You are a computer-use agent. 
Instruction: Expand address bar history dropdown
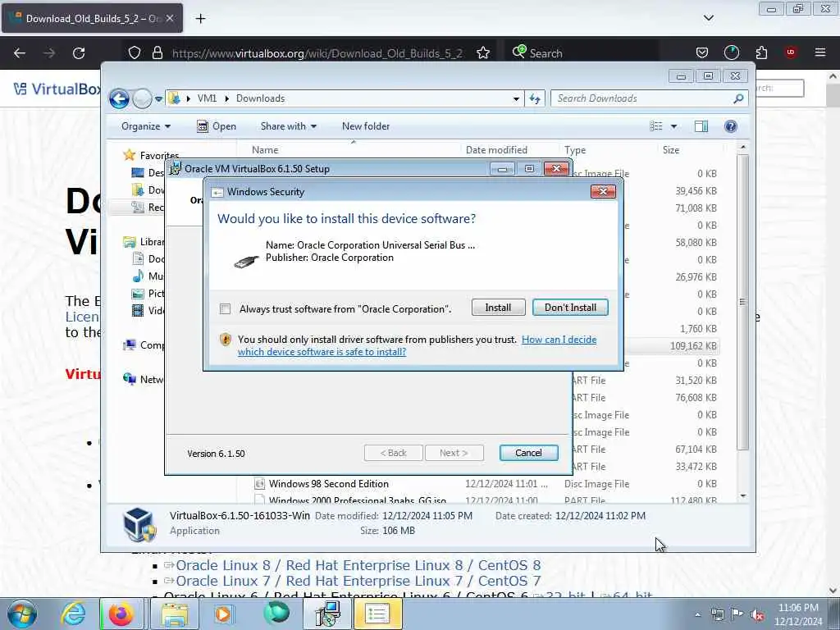(516, 98)
